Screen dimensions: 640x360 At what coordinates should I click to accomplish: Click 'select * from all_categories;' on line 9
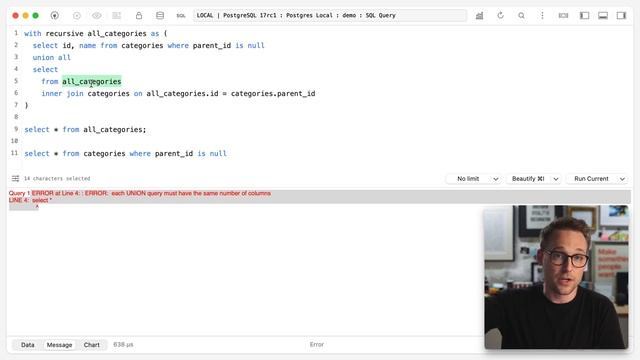85,129
